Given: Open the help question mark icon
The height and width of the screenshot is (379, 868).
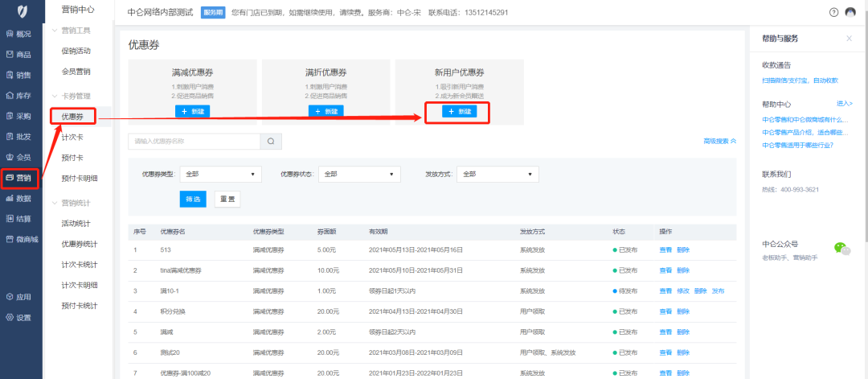Looking at the screenshot, I should [x=833, y=12].
